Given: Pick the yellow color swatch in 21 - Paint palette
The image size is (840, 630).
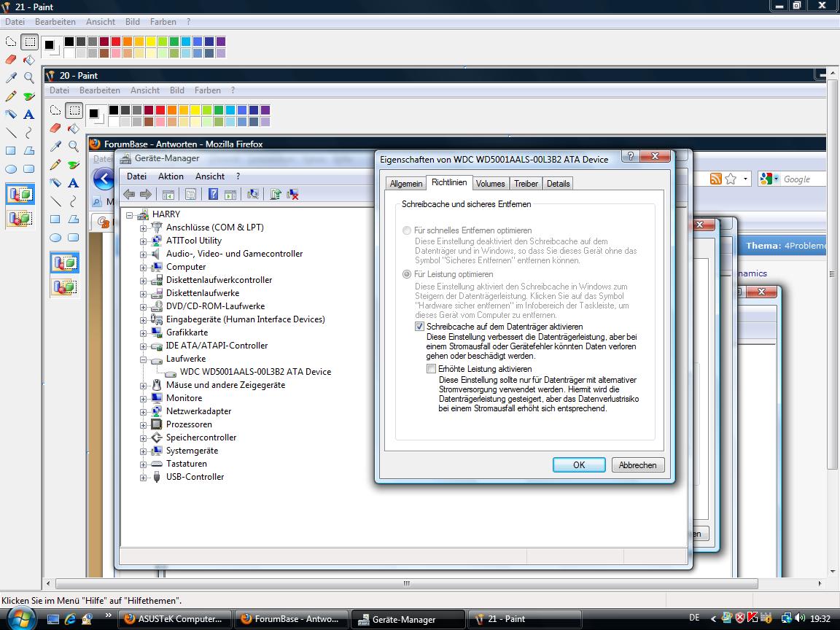Looking at the screenshot, I should 150,42.
